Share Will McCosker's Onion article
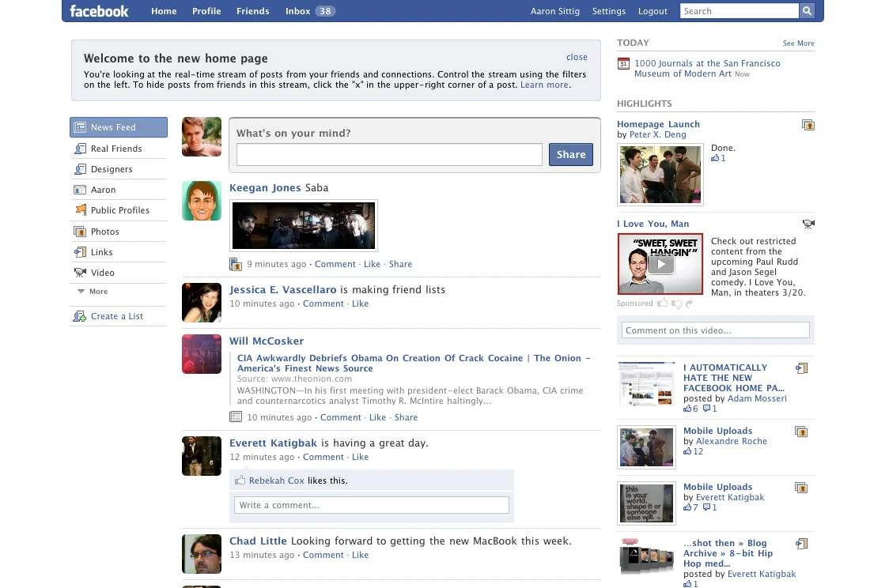889x588 pixels. pyautogui.click(x=406, y=417)
